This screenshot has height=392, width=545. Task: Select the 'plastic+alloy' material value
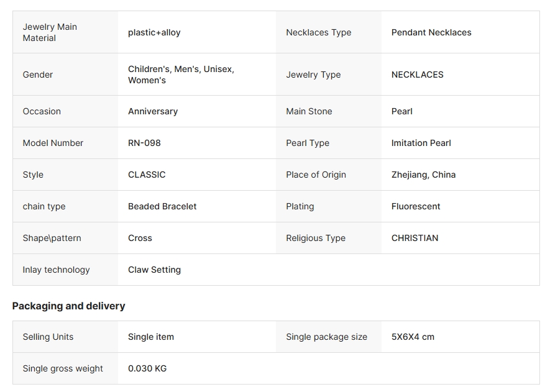(x=154, y=32)
